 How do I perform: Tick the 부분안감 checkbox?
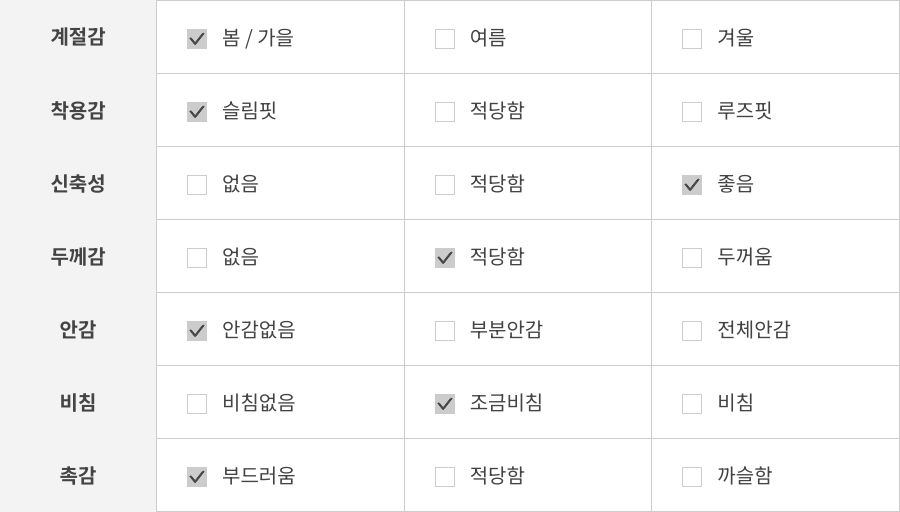pos(445,331)
